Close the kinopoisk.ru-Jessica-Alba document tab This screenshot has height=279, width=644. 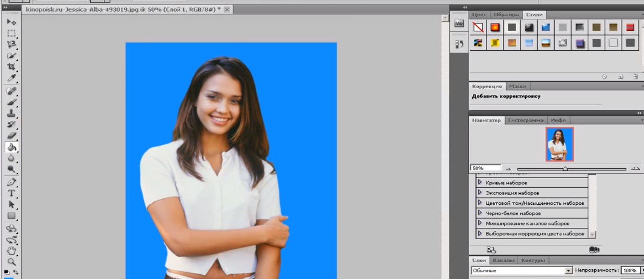(x=227, y=9)
